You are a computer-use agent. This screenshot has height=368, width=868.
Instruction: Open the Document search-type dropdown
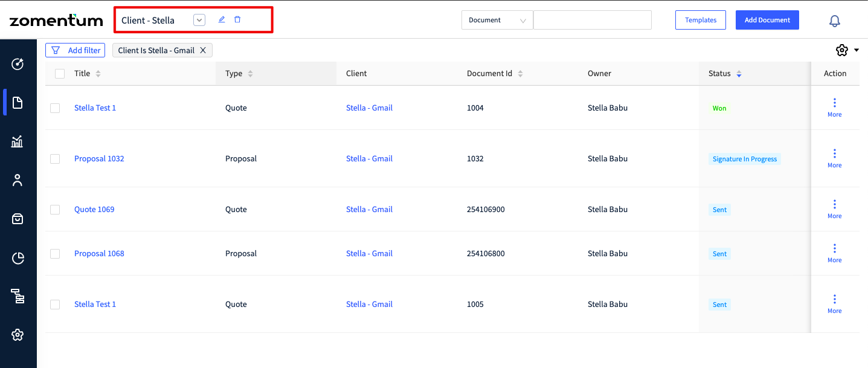(497, 20)
